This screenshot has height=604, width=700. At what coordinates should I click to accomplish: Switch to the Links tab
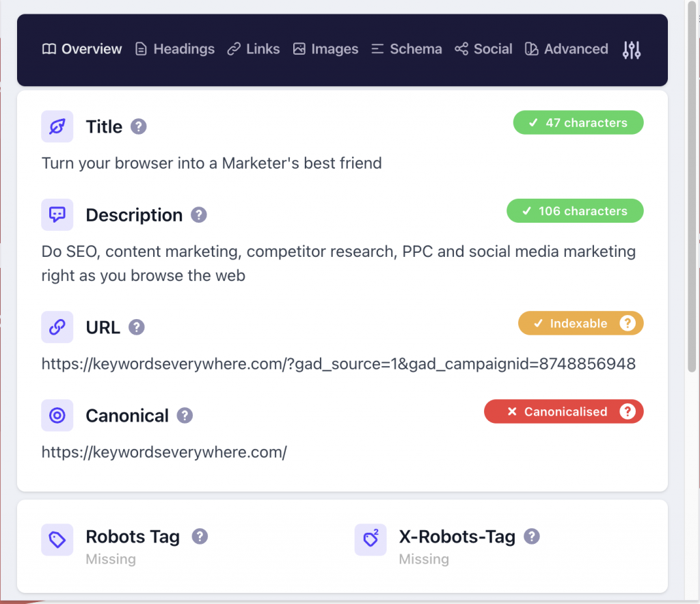254,49
